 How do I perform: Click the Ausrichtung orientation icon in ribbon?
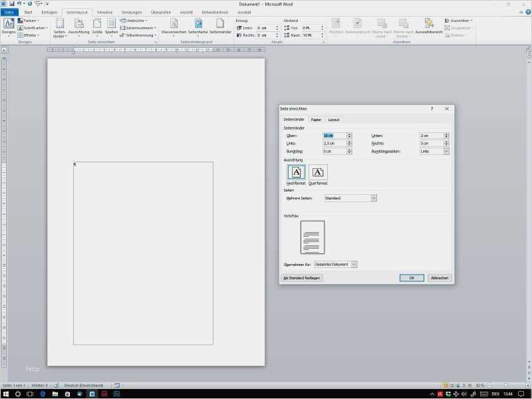(78, 27)
